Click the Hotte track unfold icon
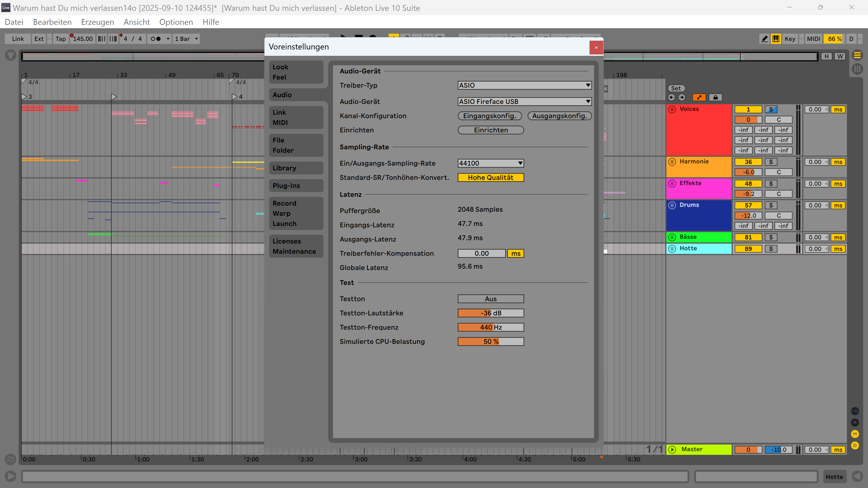Screen dimensions: 868x488 pyautogui.click(x=672, y=249)
